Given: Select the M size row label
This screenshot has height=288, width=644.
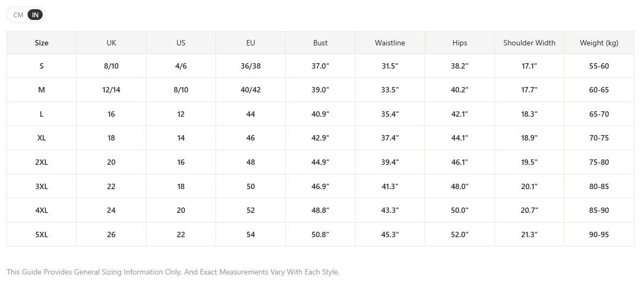Looking at the screenshot, I should point(42,90).
